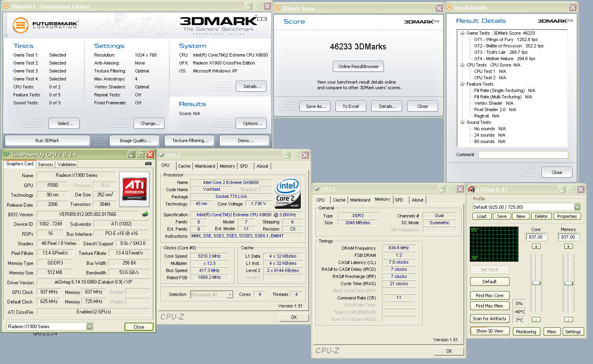This screenshot has width=593, height=364.
Task: Click the GPU-Z title bar icon
Action: (6, 155)
